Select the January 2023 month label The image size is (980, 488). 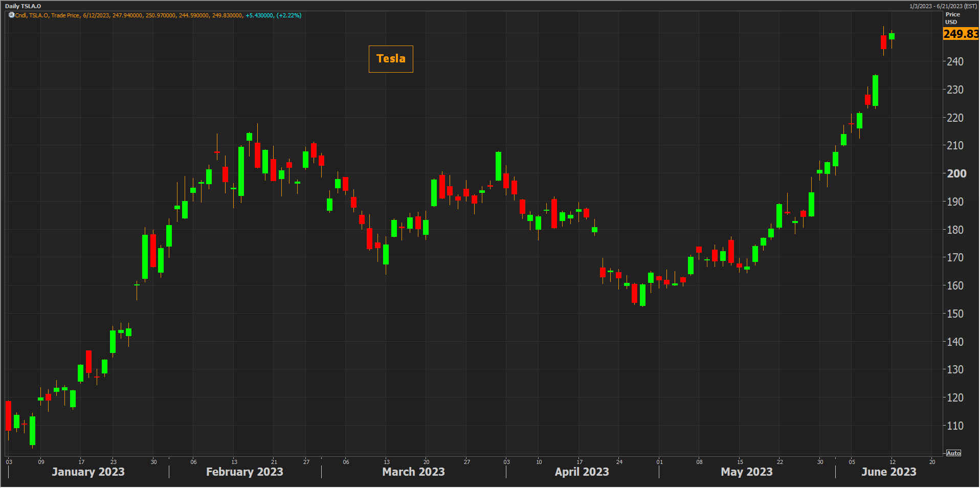point(88,472)
